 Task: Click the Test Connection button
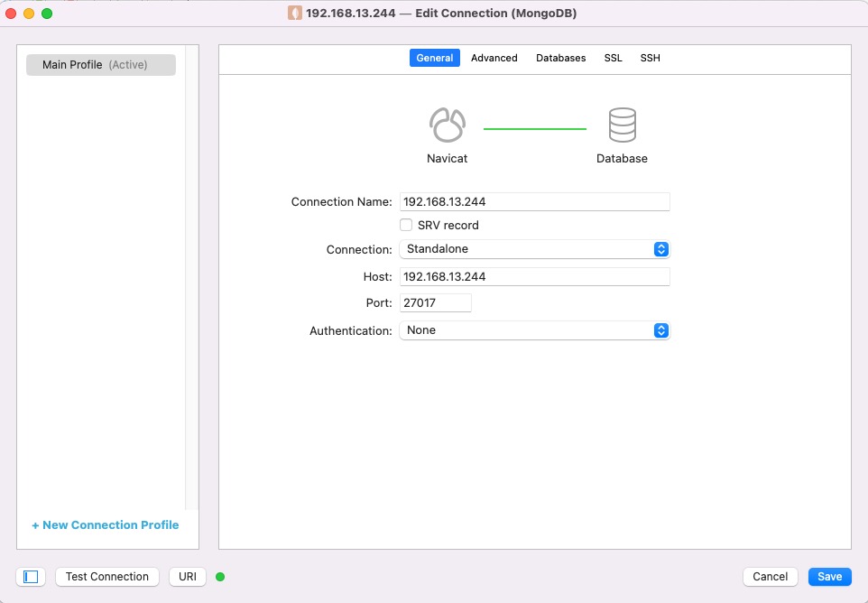107,577
